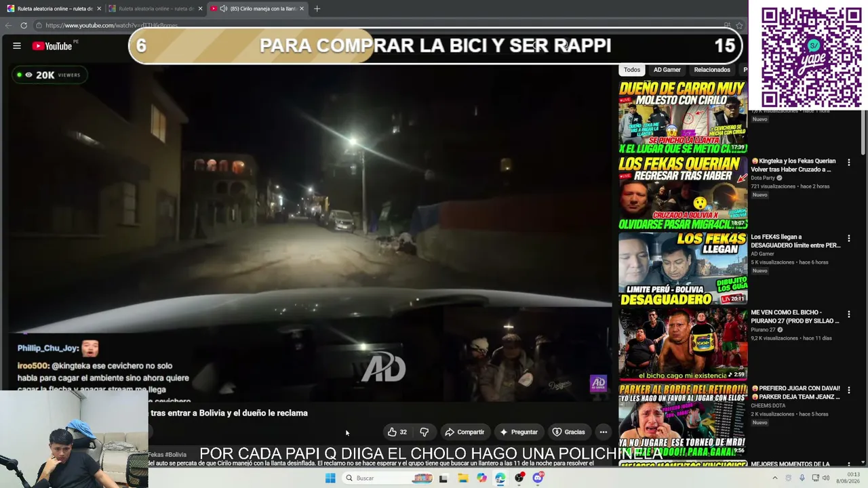
Task: Open Kingteka y los Fekas Querian video title
Action: click(793, 165)
